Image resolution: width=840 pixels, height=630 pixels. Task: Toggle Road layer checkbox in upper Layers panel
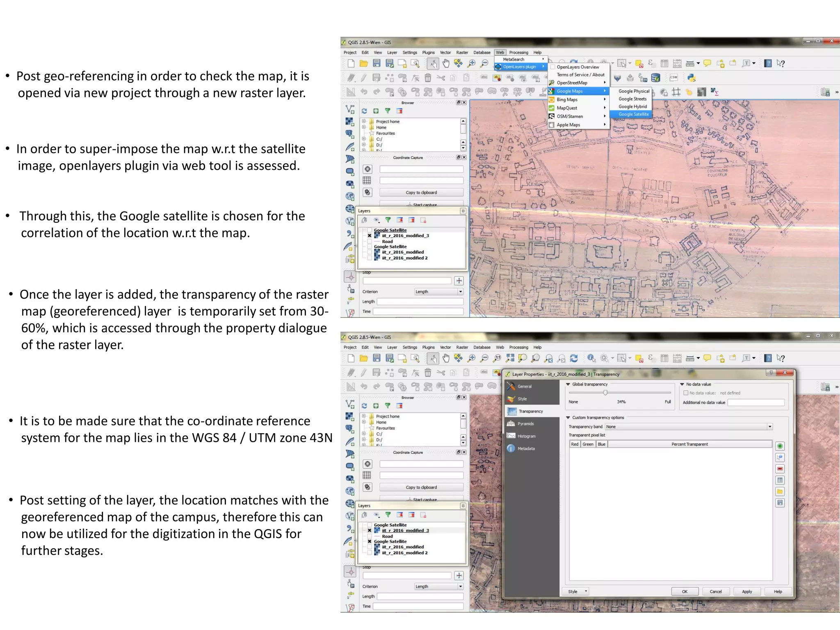tap(370, 242)
